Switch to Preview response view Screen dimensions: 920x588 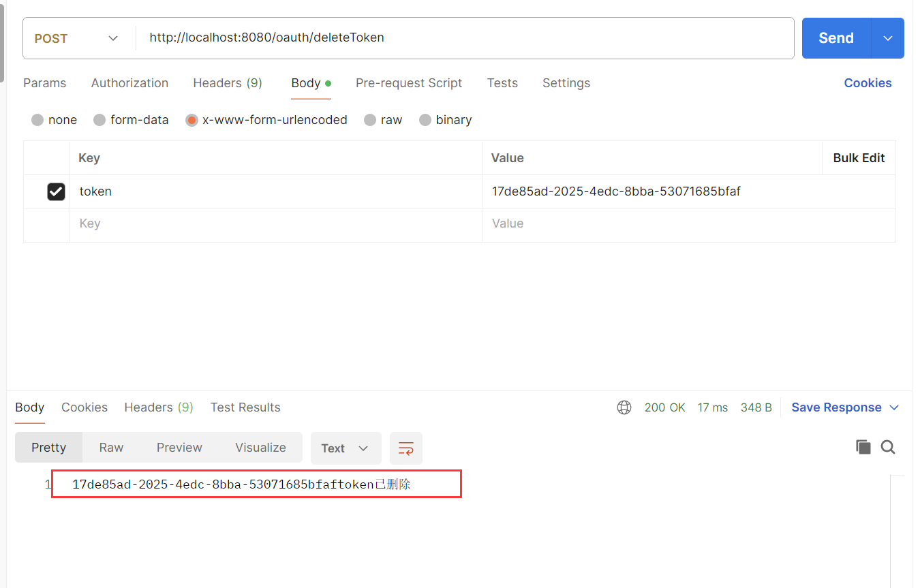tap(179, 448)
